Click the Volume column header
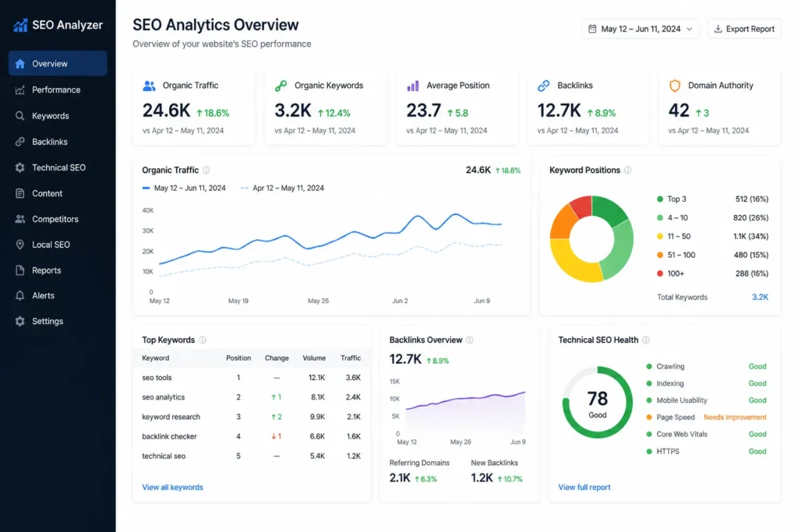The image size is (798, 532). click(x=314, y=358)
